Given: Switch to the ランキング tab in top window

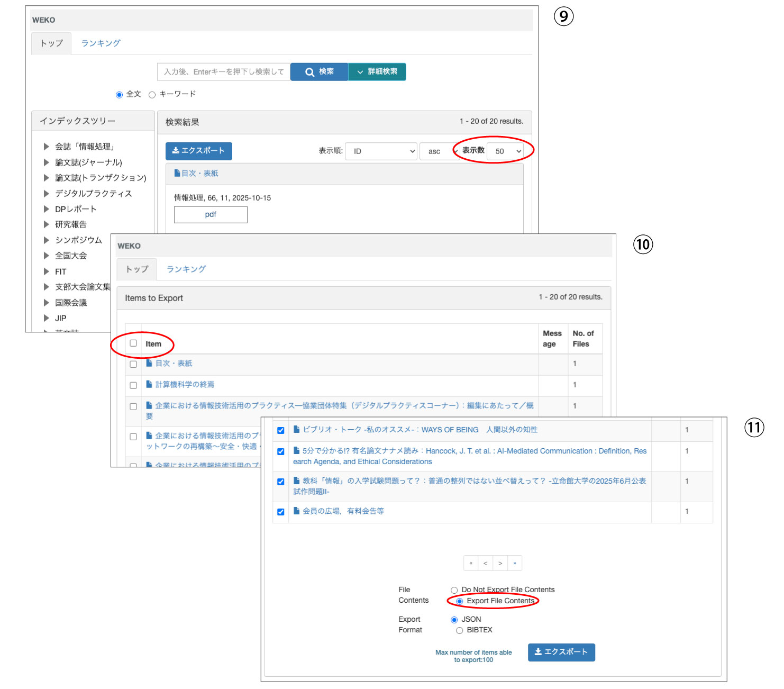Looking at the screenshot, I should 101,43.
